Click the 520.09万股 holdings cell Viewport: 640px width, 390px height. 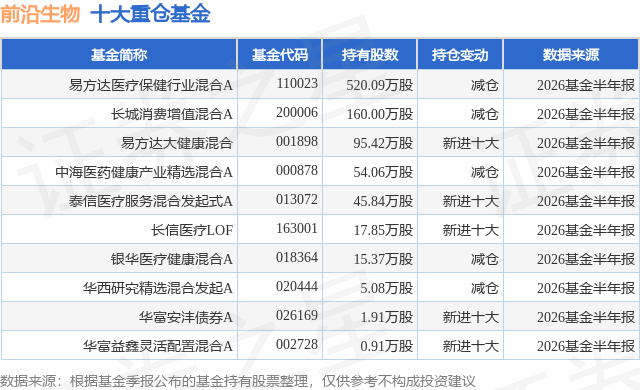(x=380, y=85)
